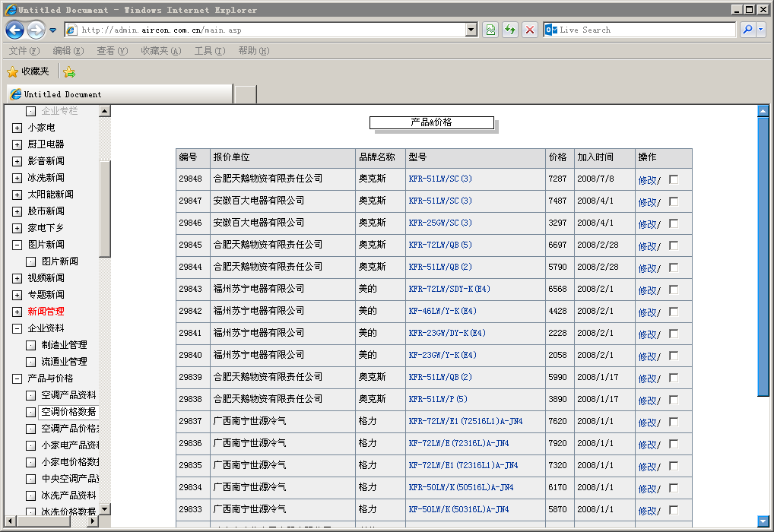Open model link KF-50LW/K(50316L)A-JN4
Screen dimensions: 774x532
pyautogui.click(x=458, y=508)
